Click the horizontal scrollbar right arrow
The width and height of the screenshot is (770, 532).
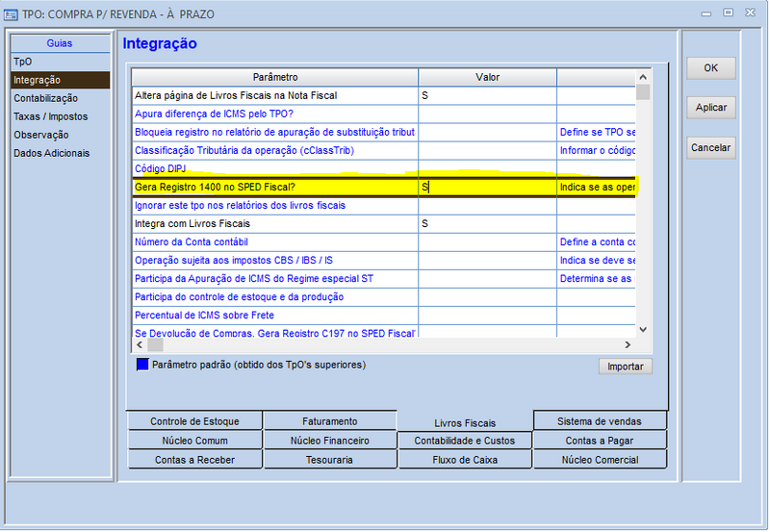(628, 344)
